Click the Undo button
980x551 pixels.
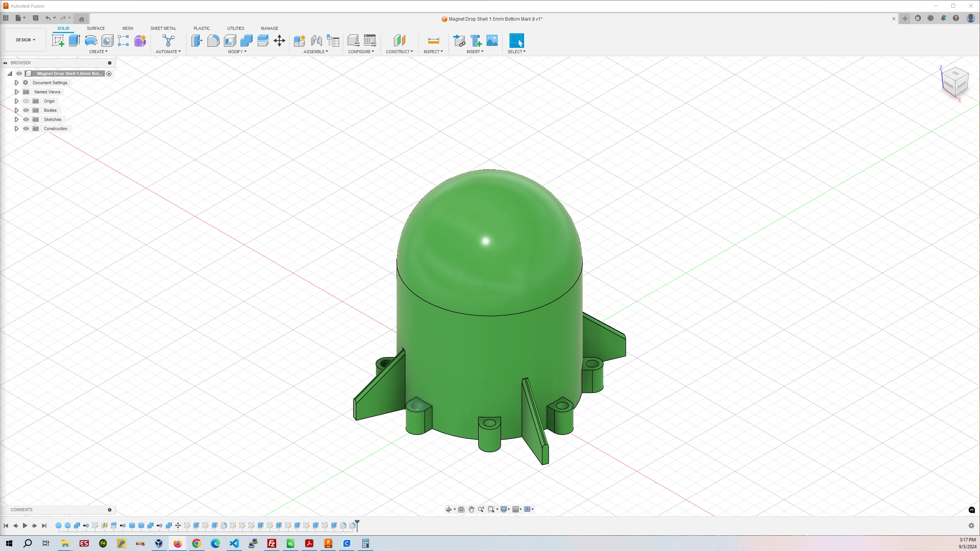coord(48,18)
